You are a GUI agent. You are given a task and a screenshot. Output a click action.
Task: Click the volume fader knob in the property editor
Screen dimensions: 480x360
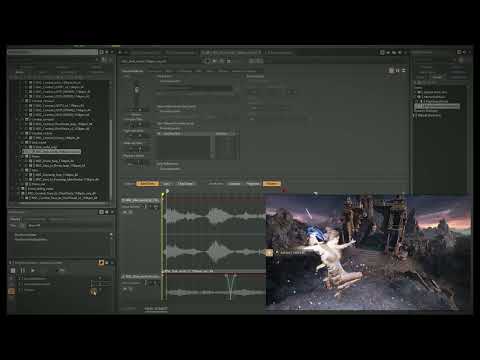tap(136, 90)
